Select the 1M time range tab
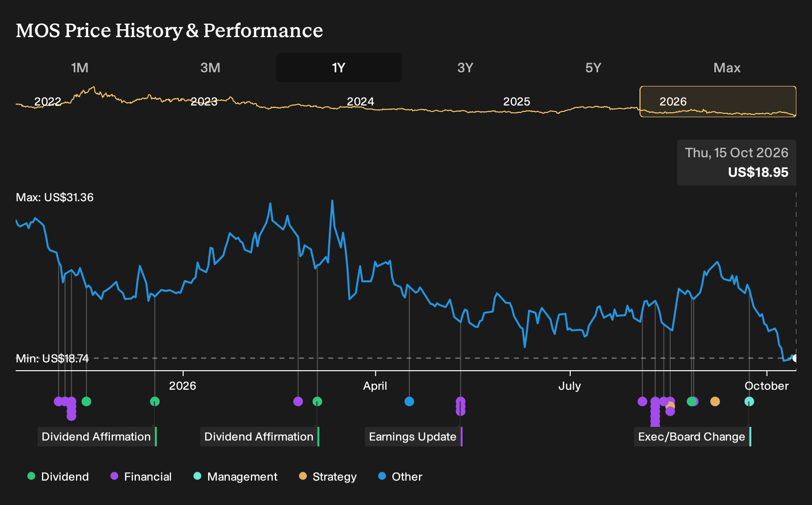 (80, 67)
